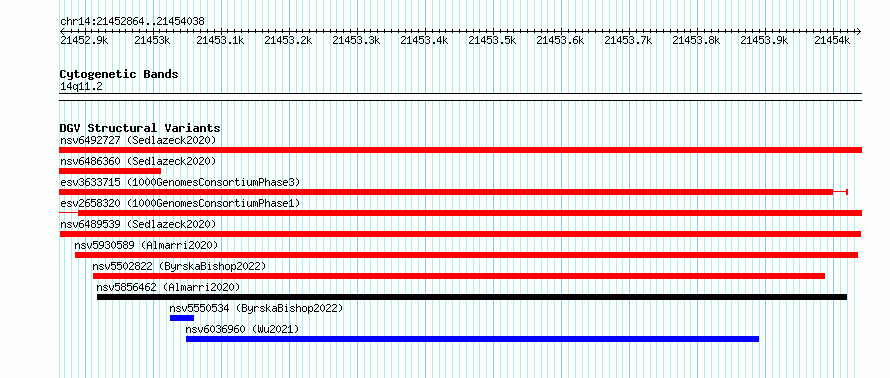Click ruler tick labeled 21453.9k
This screenshot has width=890, height=378.
(765, 40)
